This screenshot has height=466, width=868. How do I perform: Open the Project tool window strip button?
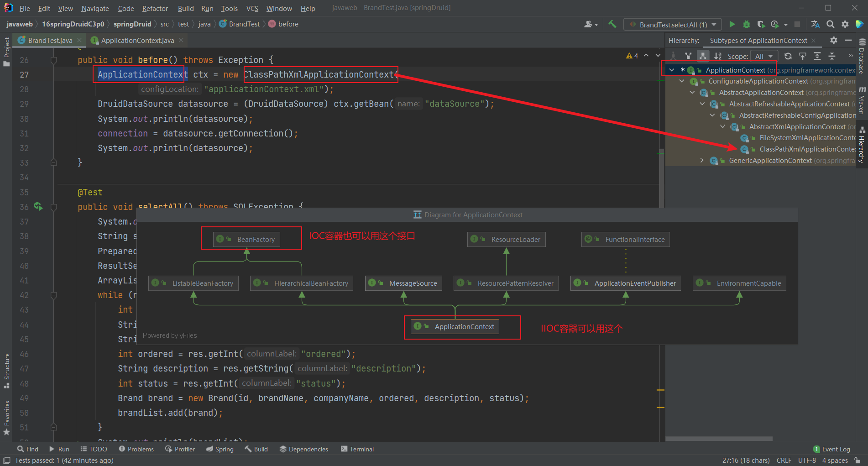[x=6, y=52]
